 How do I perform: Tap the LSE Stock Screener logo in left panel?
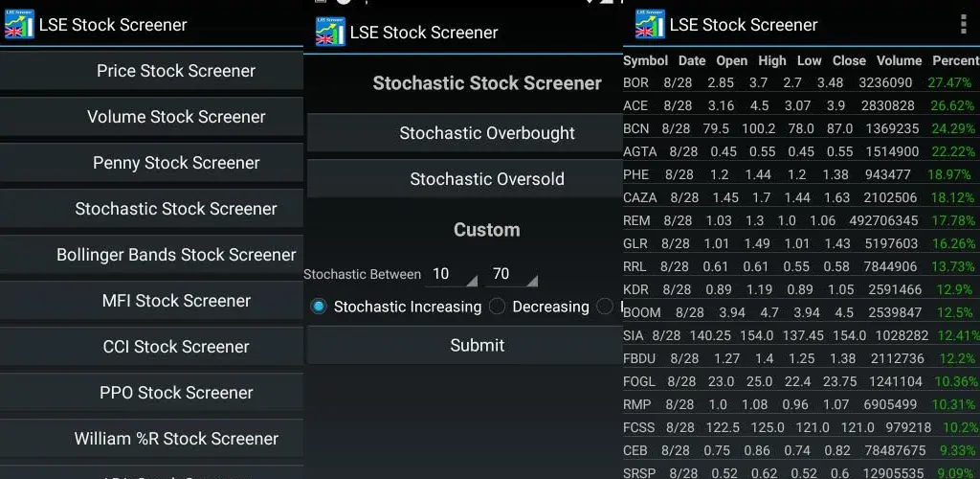[19, 24]
